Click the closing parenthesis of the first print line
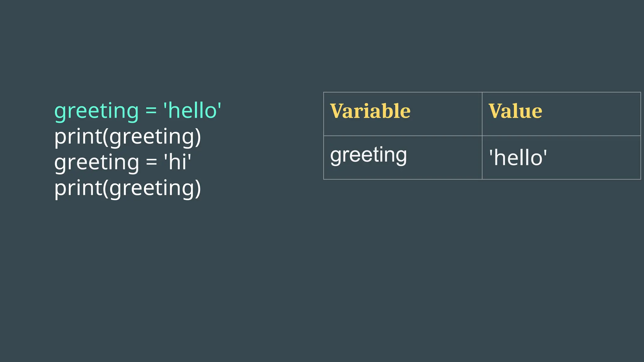Screen dimensions: 644x362 tap(197, 137)
